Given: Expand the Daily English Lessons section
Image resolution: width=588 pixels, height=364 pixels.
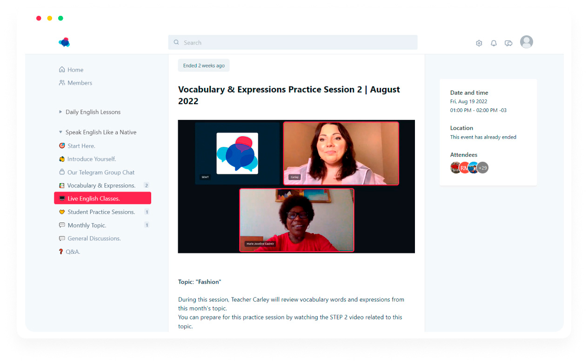Looking at the screenshot, I should tap(60, 112).
